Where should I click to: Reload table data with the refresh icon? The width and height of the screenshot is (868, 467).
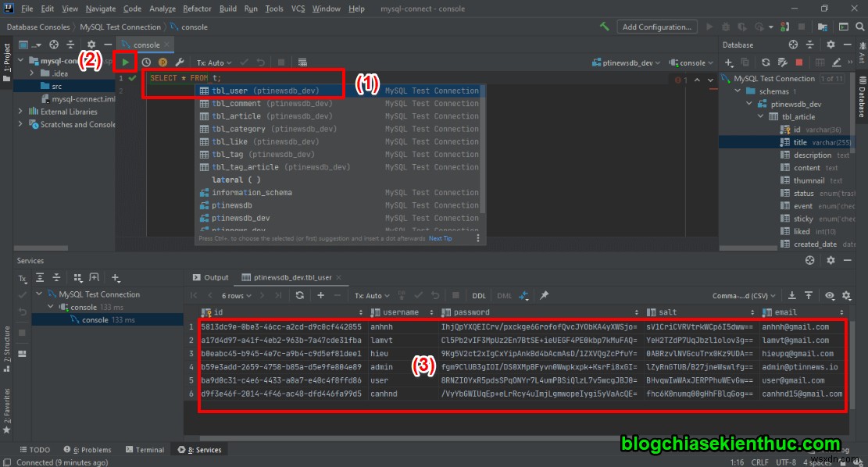[300, 295]
